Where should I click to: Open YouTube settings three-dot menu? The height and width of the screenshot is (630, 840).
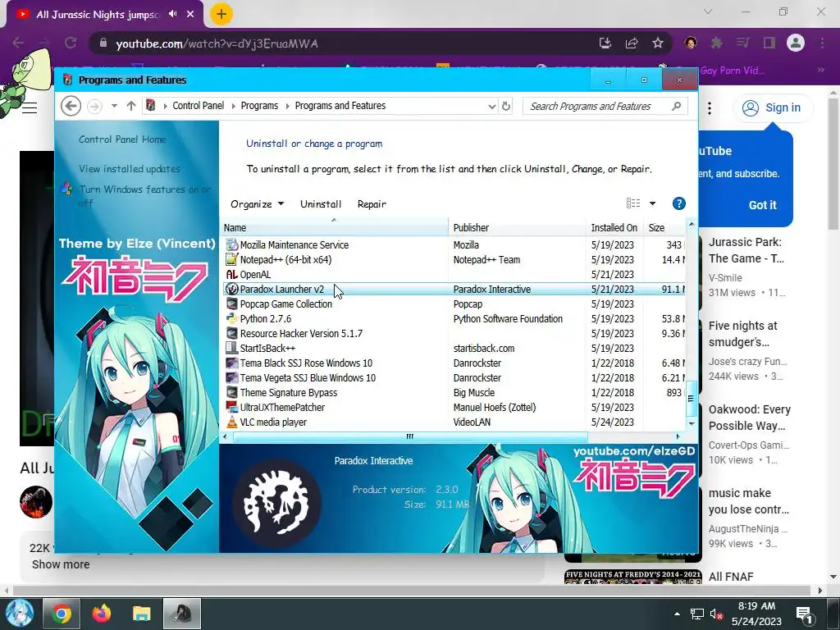coord(710,107)
